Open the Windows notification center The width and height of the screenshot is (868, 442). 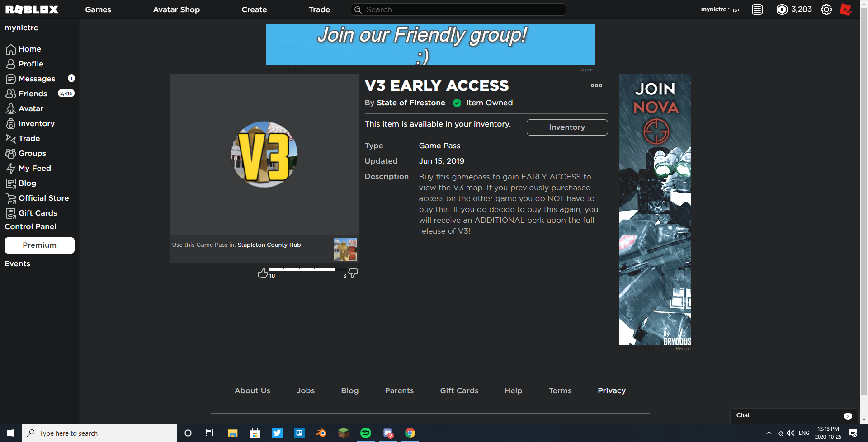click(x=853, y=433)
